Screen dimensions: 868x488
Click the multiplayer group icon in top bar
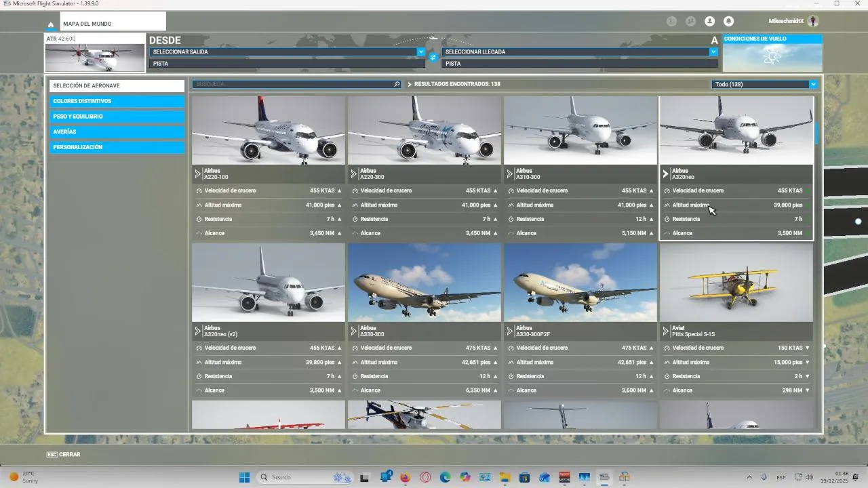click(x=690, y=22)
